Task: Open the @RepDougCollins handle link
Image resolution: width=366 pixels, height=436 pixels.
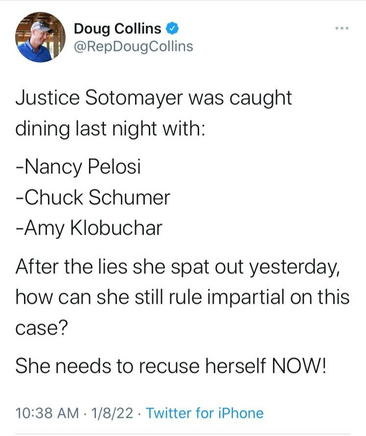Action: point(133,46)
